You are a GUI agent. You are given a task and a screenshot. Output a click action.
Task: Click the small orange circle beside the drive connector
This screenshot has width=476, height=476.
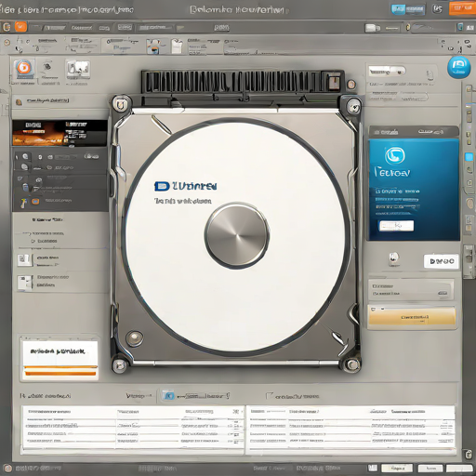point(351,84)
